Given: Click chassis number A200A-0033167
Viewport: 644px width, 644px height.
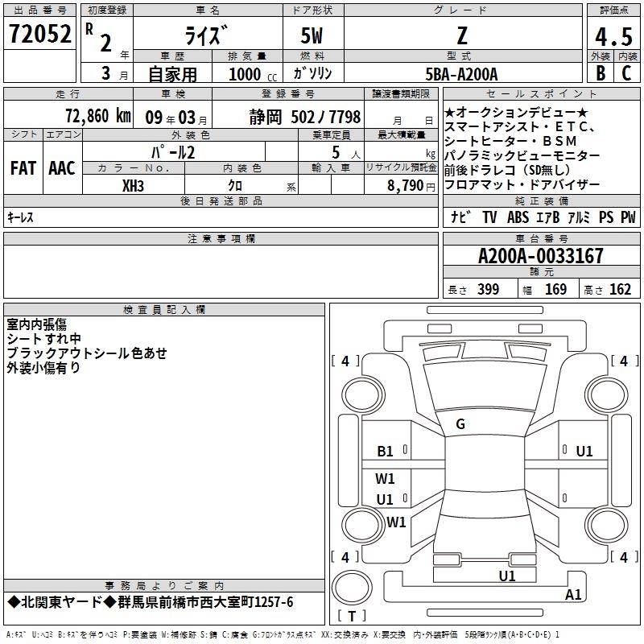Looking at the screenshot, I should pyautogui.click(x=541, y=256).
